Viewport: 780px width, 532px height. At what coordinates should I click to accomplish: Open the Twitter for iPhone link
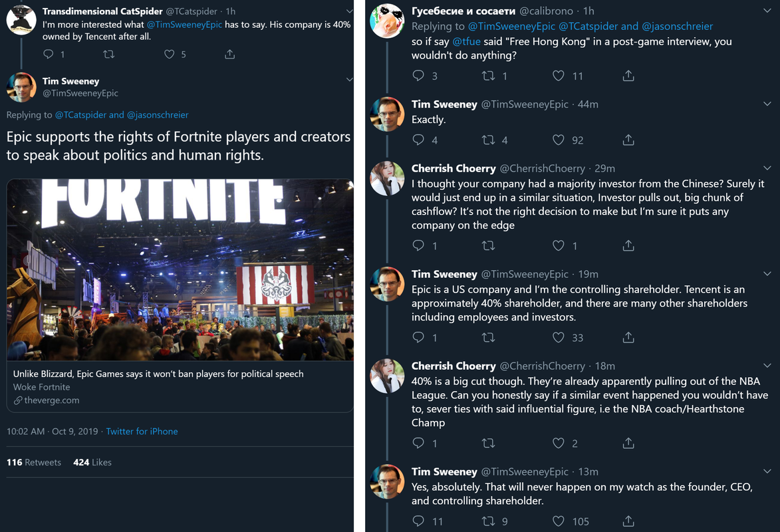[x=142, y=432]
